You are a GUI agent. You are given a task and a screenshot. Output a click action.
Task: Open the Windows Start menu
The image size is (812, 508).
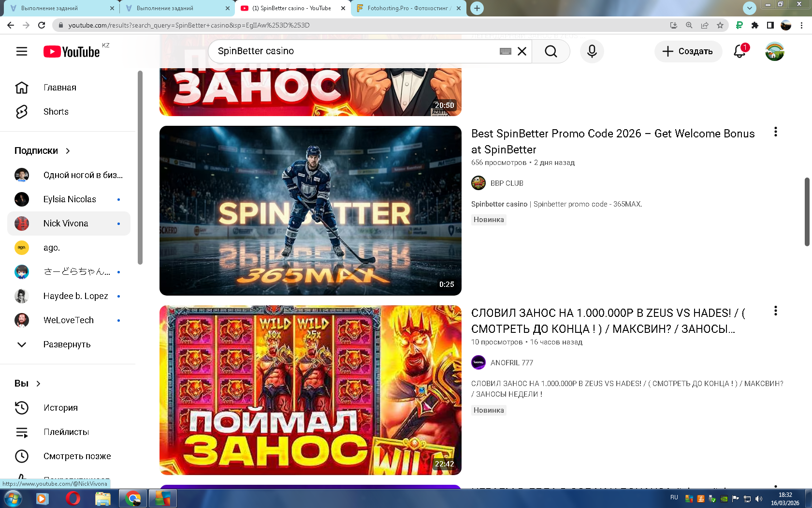click(12, 498)
